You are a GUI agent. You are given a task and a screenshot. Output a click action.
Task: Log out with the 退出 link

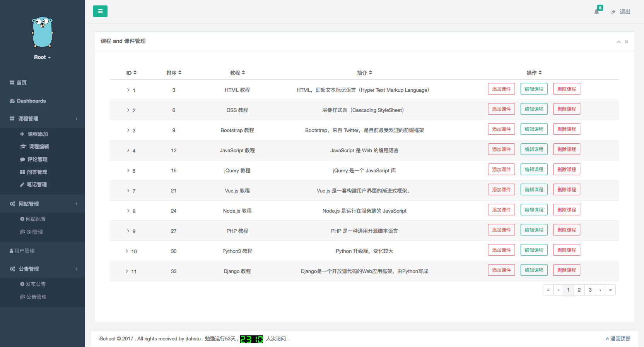click(621, 12)
